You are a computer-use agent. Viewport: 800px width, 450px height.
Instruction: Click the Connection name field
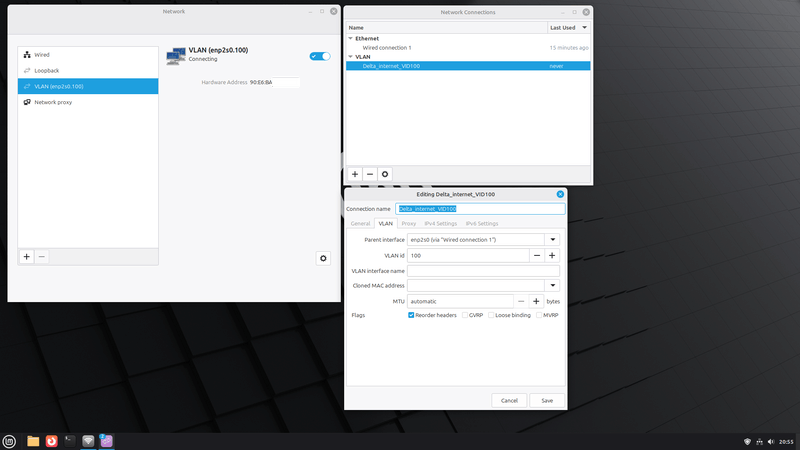tap(480, 209)
